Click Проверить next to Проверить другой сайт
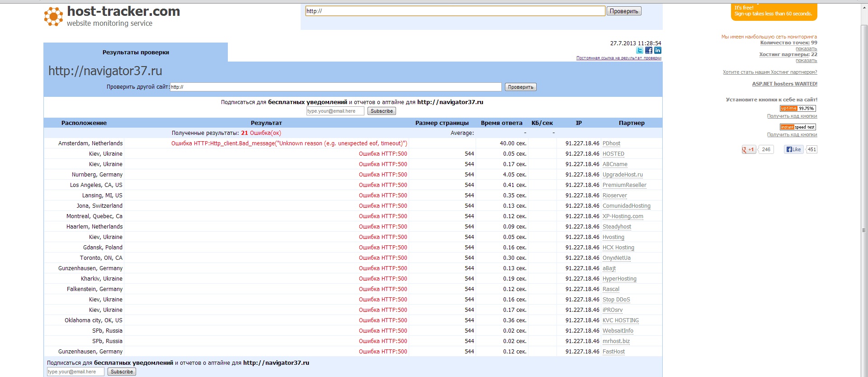The width and height of the screenshot is (868, 377). click(520, 87)
